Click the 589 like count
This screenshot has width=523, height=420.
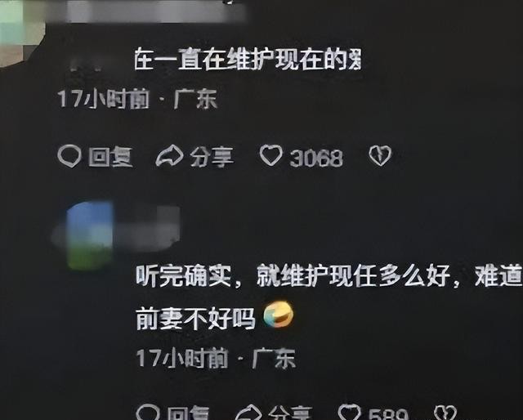coord(388,414)
